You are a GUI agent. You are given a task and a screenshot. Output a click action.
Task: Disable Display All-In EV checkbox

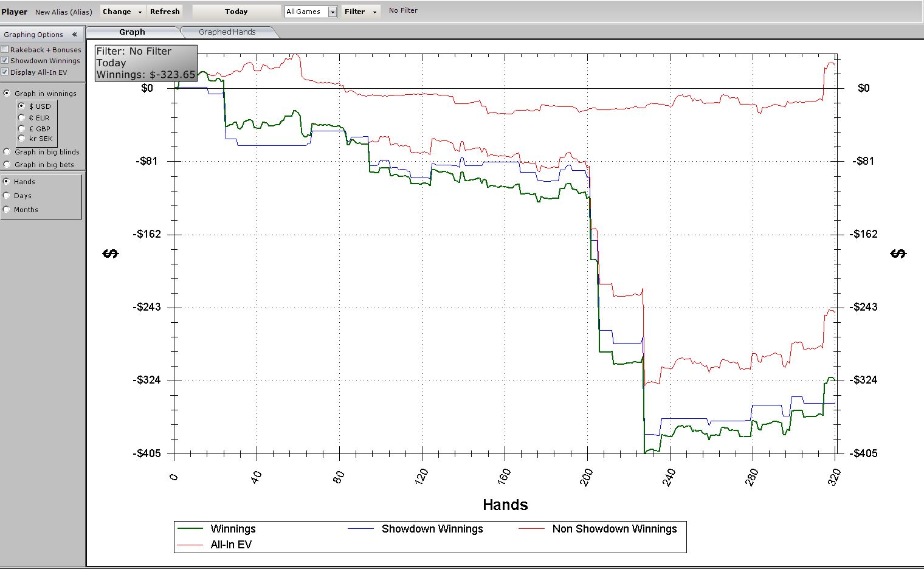(5, 72)
